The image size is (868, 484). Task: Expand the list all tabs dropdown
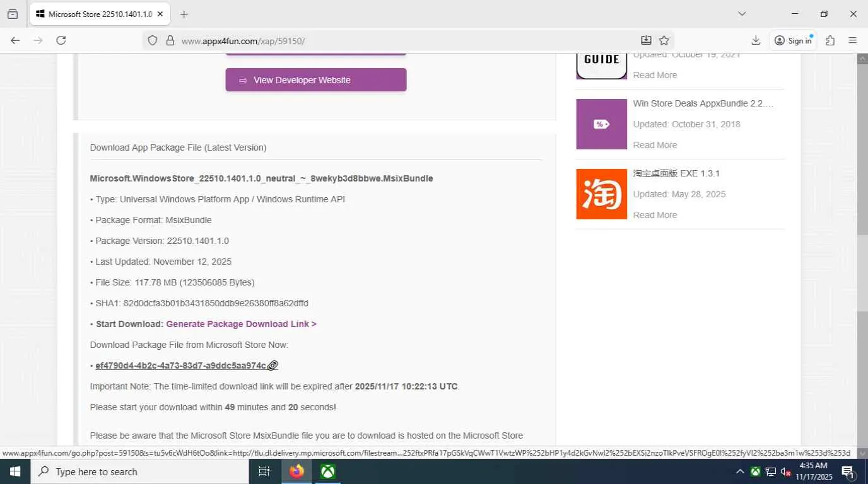click(742, 14)
